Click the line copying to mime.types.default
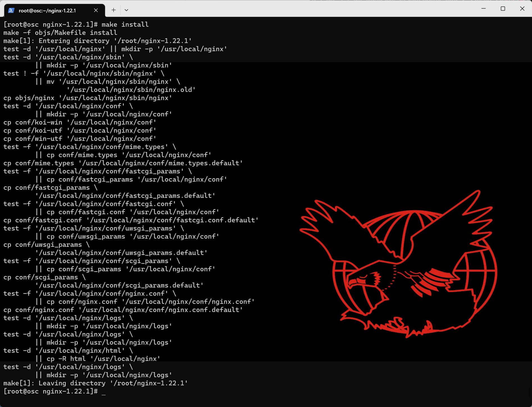 123,163
